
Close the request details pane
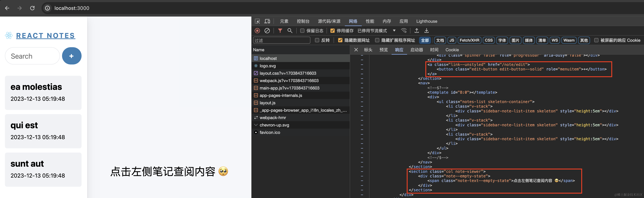(x=356, y=50)
